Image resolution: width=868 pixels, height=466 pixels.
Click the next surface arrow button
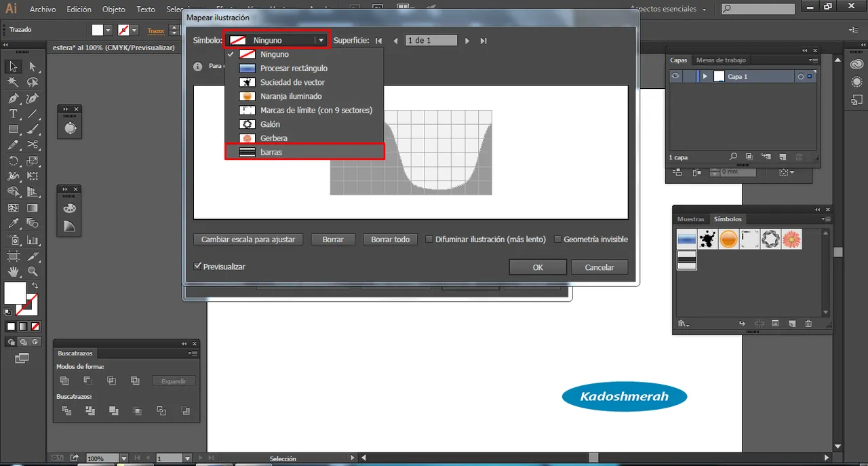(467, 41)
